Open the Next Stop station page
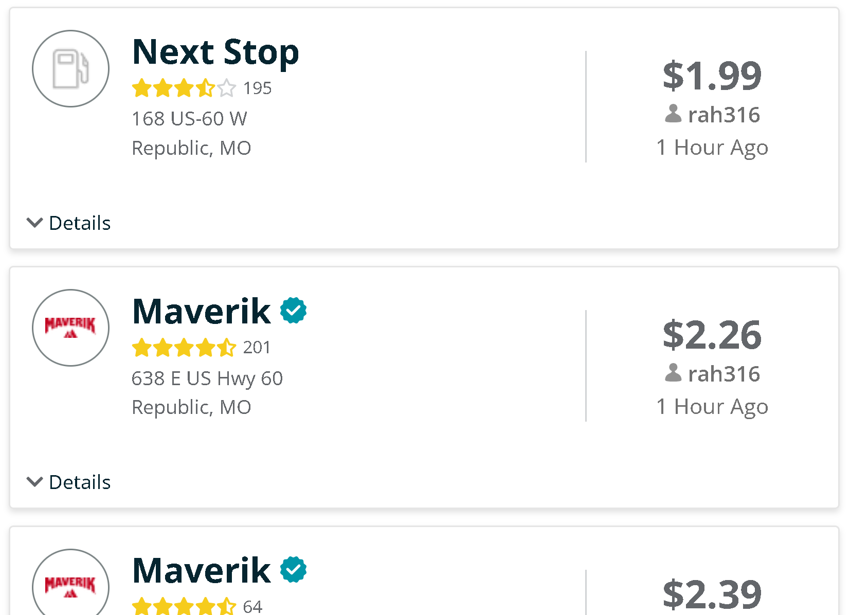This screenshot has width=868, height=615. (x=215, y=52)
